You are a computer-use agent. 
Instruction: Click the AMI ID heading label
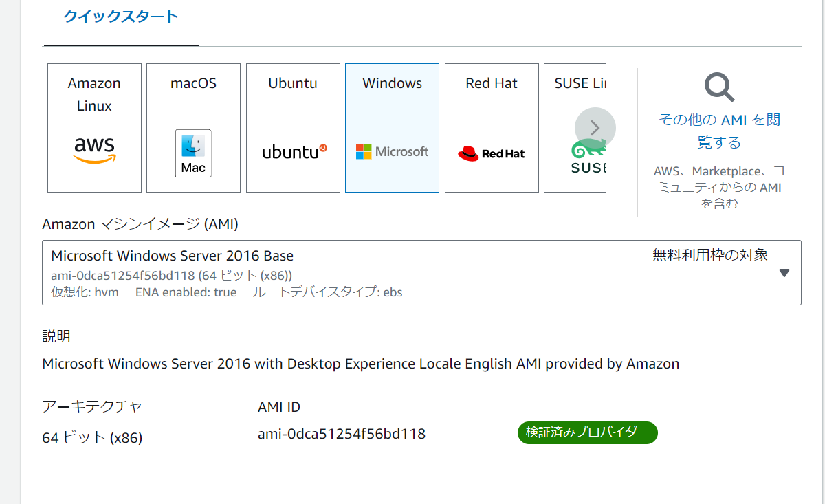(279, 407)
